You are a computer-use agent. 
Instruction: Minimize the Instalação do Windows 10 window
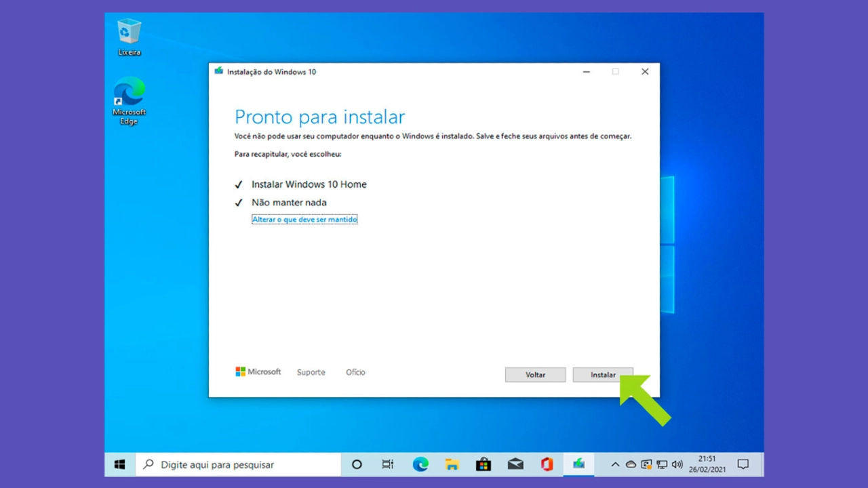(x=586, y=71)
